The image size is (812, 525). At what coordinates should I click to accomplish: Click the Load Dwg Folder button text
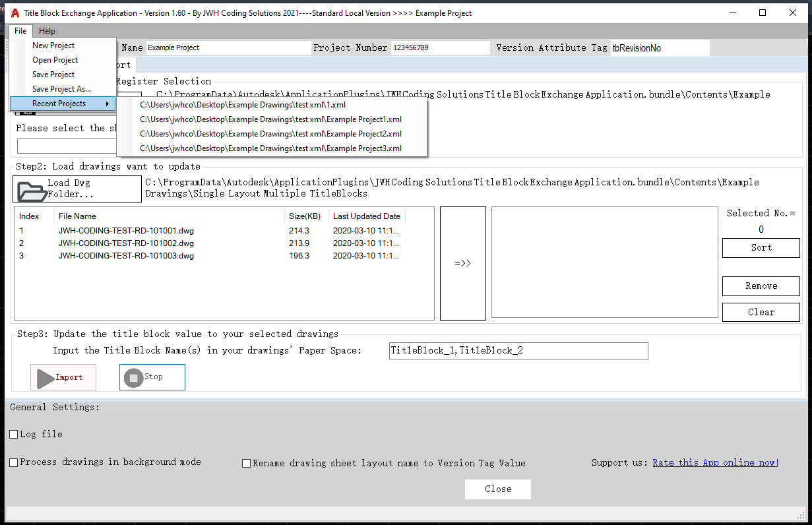coord(71,189)
